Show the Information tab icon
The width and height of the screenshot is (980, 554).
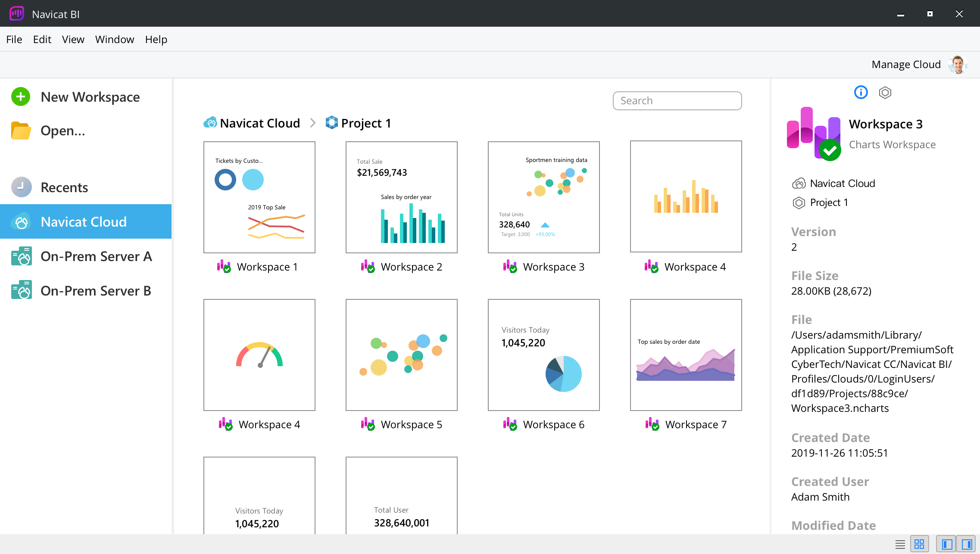[x=861, y=92]
